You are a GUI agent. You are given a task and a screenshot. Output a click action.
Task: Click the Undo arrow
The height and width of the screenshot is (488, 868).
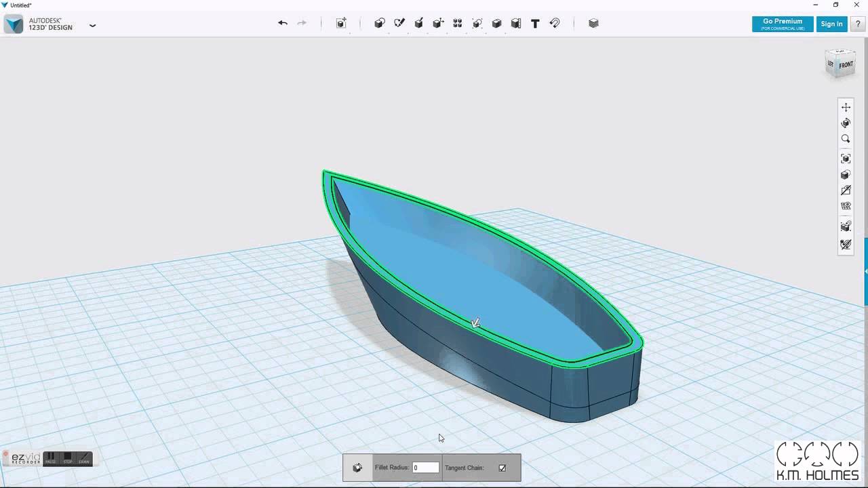click(283, 23)
